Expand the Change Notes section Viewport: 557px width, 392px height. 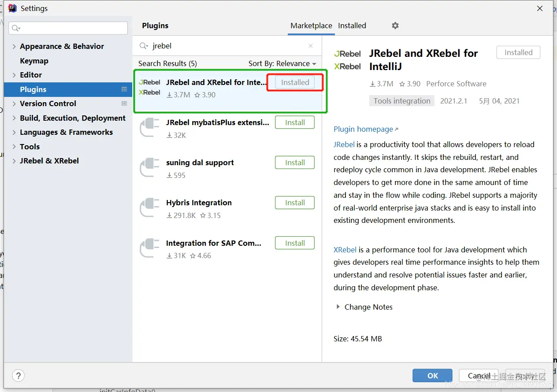coord(338,307)
